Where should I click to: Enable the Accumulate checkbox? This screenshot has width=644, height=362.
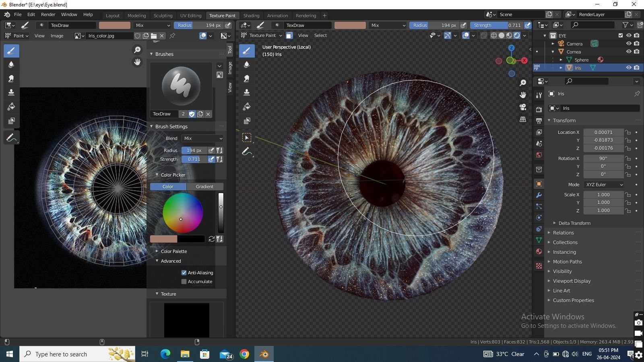[184, 282]
